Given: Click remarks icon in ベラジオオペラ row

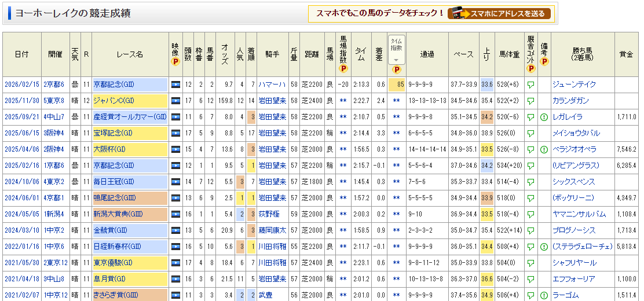Looking at the screenshot, I should (x=544, y=149).
